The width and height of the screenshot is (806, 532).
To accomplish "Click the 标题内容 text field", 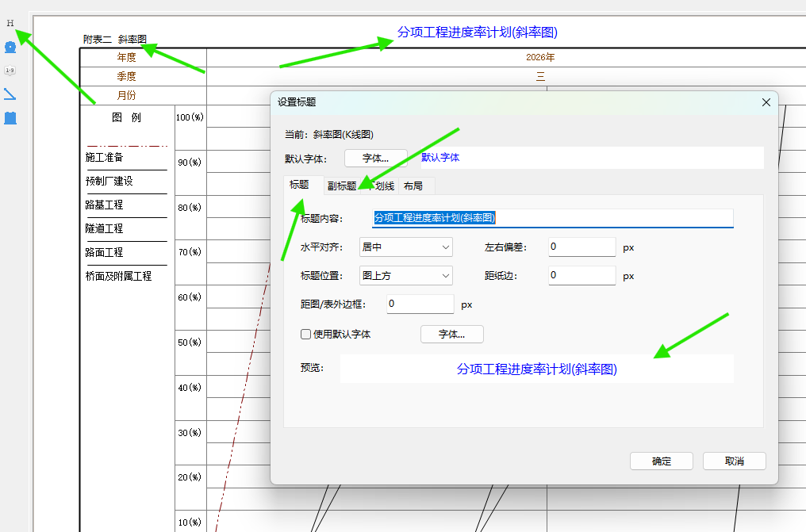I will pyautogui.click(x=553, y=218).
